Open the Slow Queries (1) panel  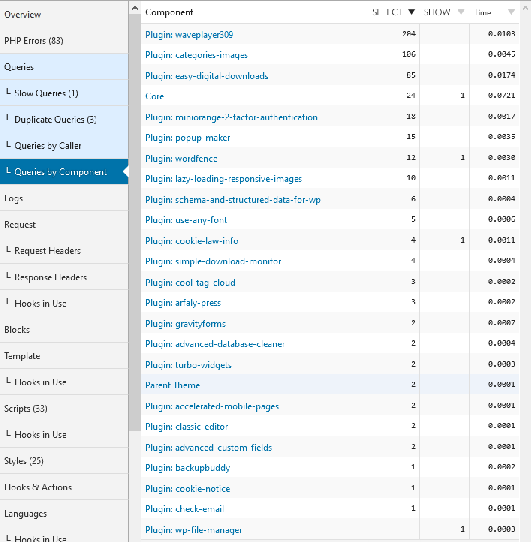coord(64,93)
